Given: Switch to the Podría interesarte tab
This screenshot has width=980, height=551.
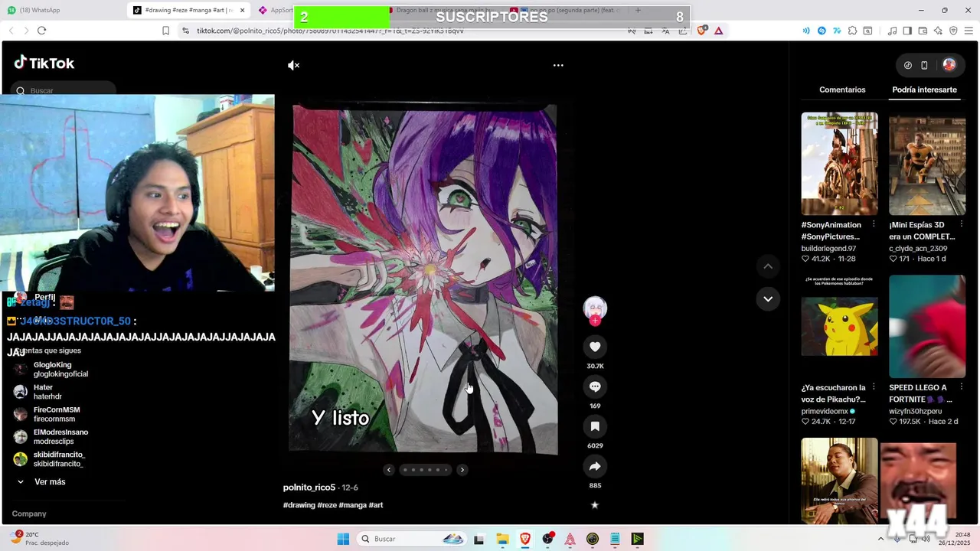Looking at the screenshot, I should tap(924, 90).
